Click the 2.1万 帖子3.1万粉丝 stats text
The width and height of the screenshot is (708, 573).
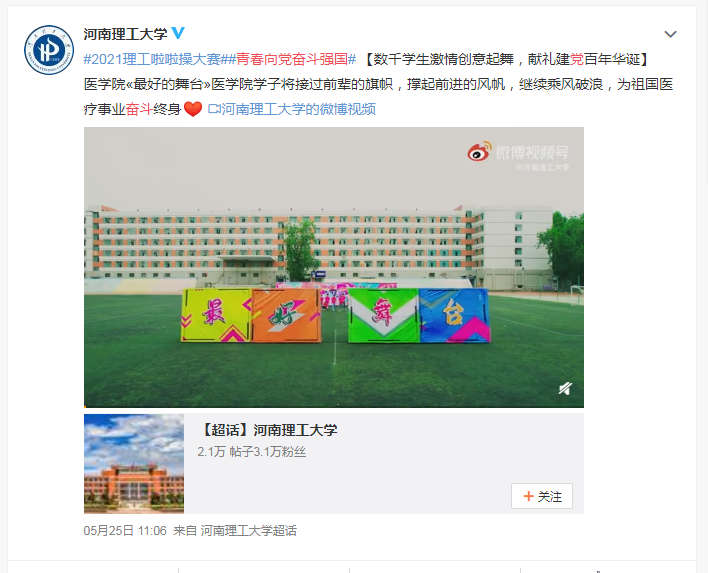(252, 452)
